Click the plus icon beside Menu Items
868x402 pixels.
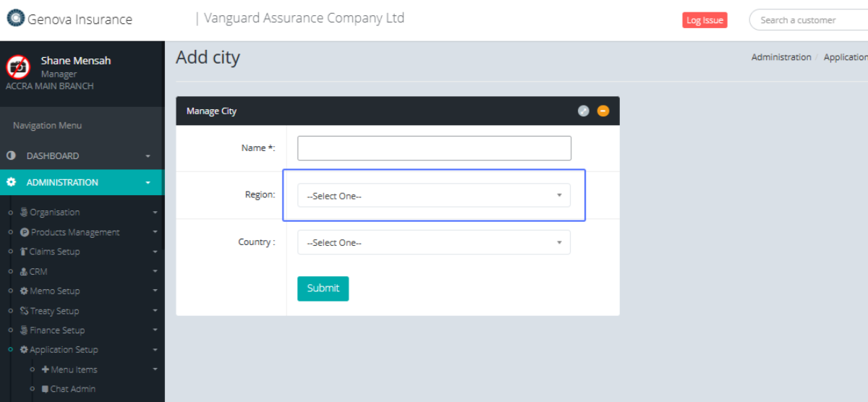(x=45, y=369)
